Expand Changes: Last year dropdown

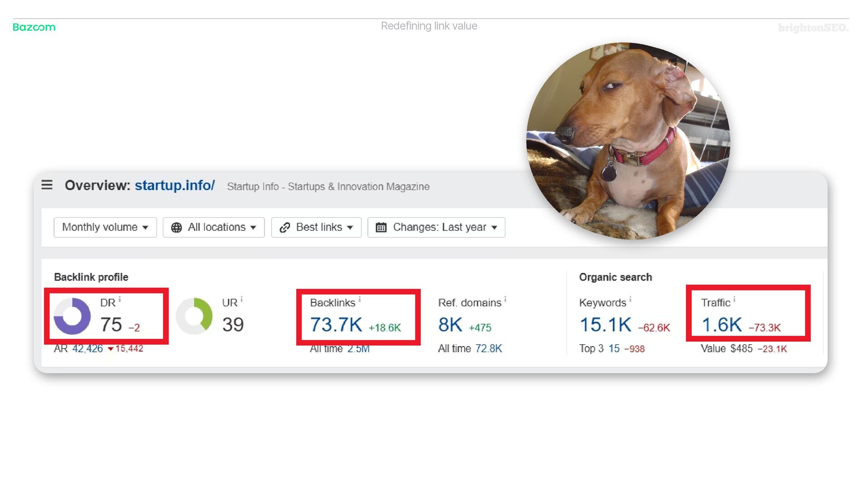(x=436, y=227)
